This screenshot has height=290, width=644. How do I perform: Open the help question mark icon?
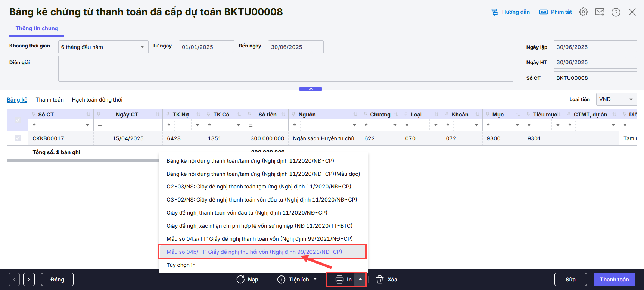(616, 12)
